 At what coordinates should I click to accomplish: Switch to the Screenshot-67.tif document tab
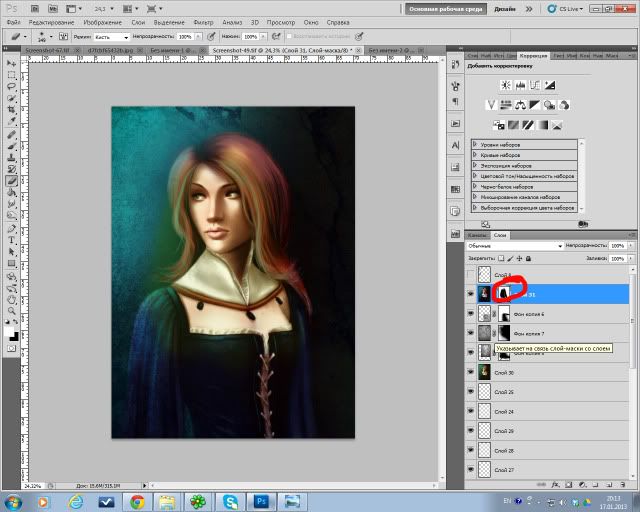point(47,50)
